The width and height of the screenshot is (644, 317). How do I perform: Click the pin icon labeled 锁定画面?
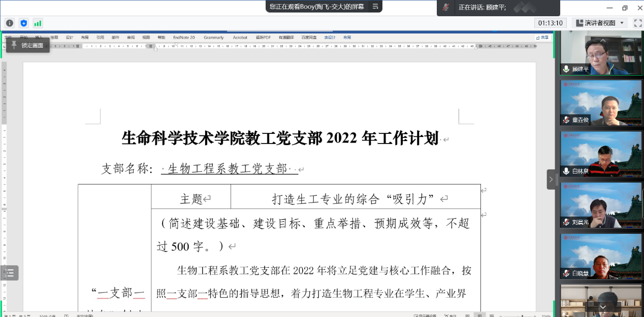coord(14,45)
